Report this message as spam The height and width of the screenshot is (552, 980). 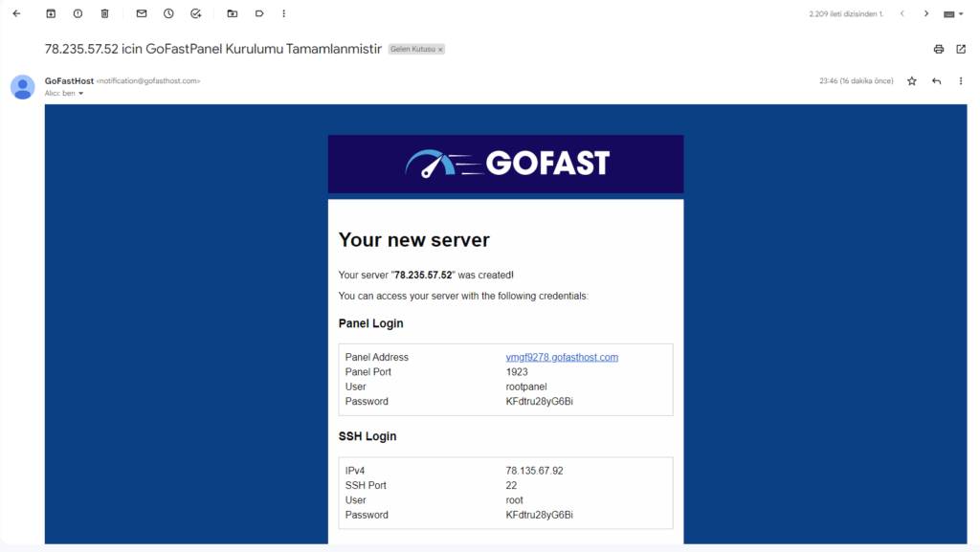78,14
